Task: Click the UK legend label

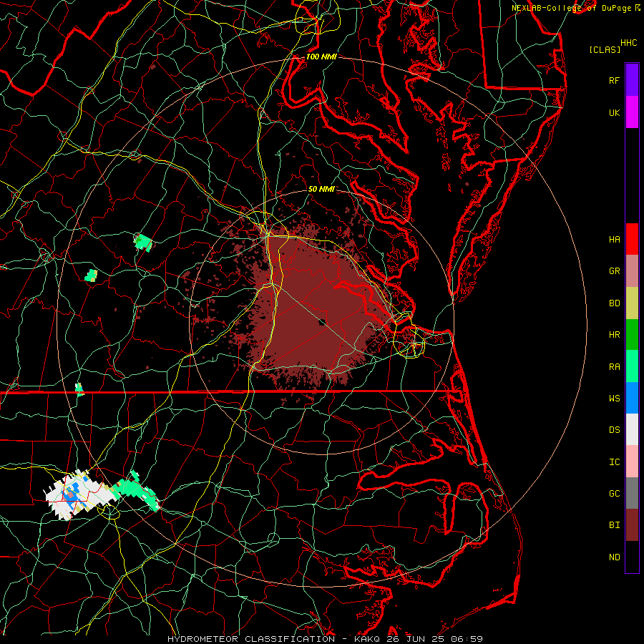Action: click(x=614, y=112)
